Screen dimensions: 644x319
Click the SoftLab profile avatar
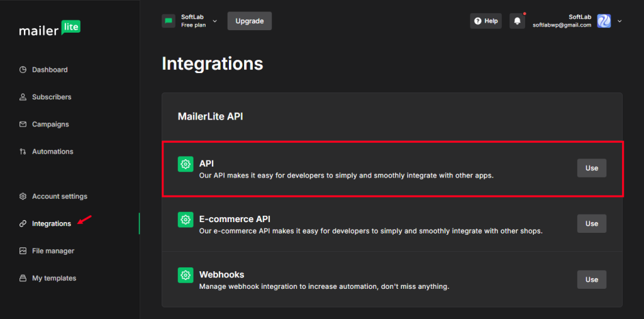(604, 21)
